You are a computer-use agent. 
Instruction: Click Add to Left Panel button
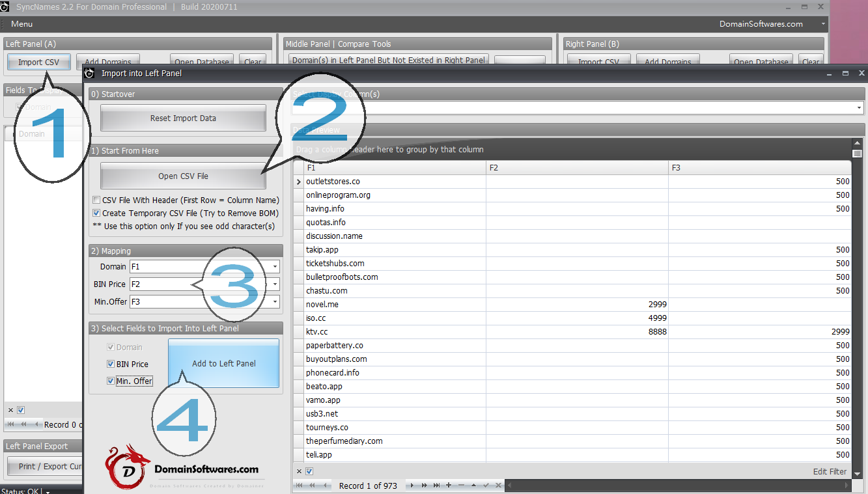tap(223, 363)
